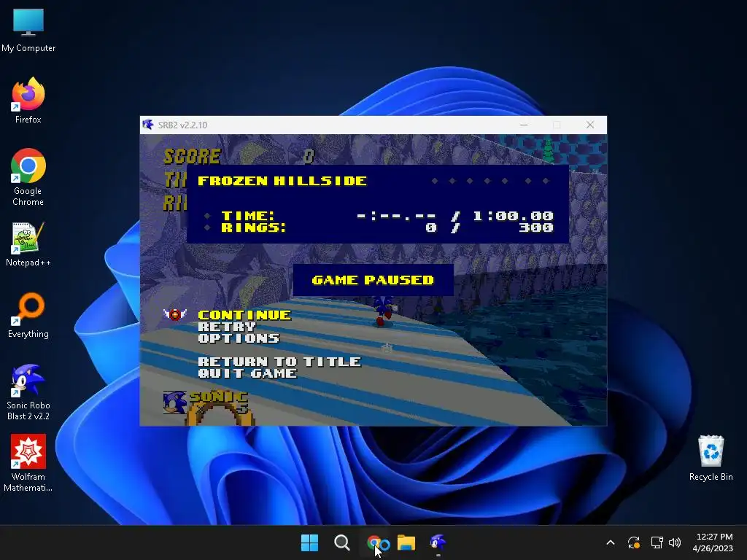Viewport: 747px width, 560px height.
Task: Show hidden system tray icons
Action: coord(611,542)
